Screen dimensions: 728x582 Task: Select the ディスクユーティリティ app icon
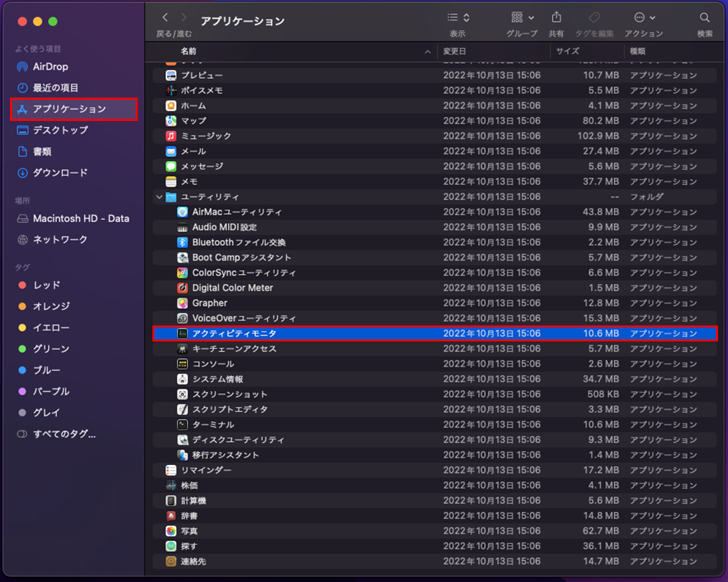point(183,440)
